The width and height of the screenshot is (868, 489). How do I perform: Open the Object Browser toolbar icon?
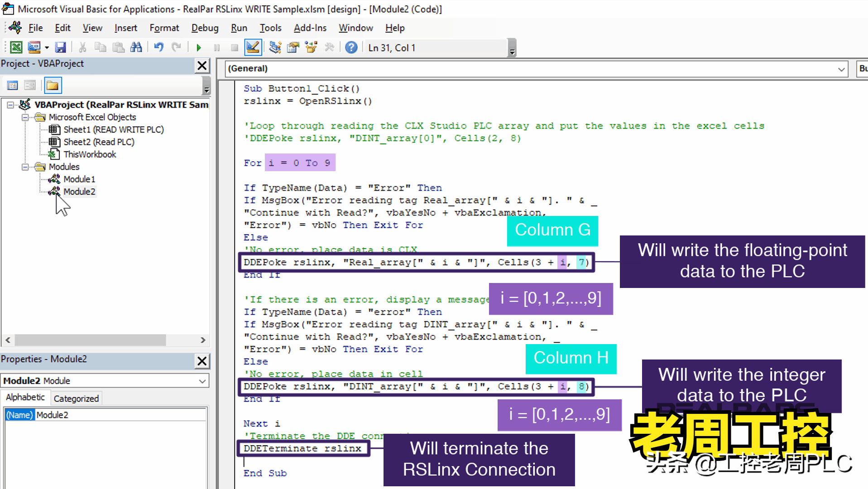tap(311, 47)
